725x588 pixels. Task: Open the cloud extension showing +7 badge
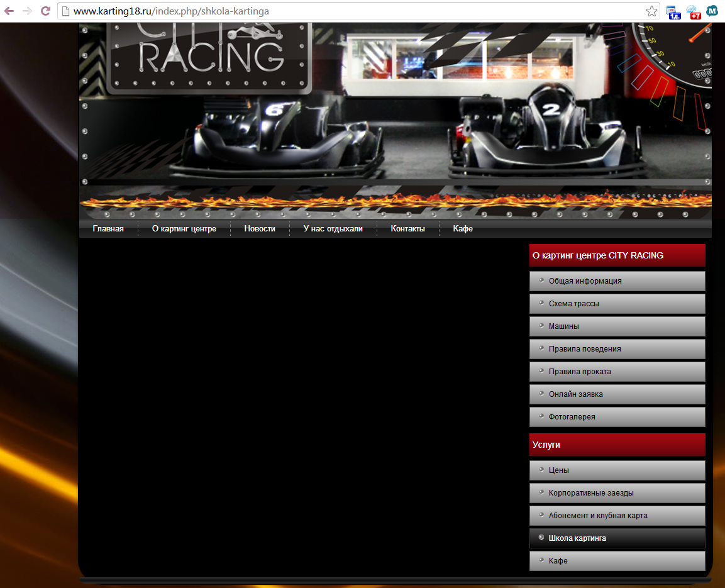[x=693, y=12]
